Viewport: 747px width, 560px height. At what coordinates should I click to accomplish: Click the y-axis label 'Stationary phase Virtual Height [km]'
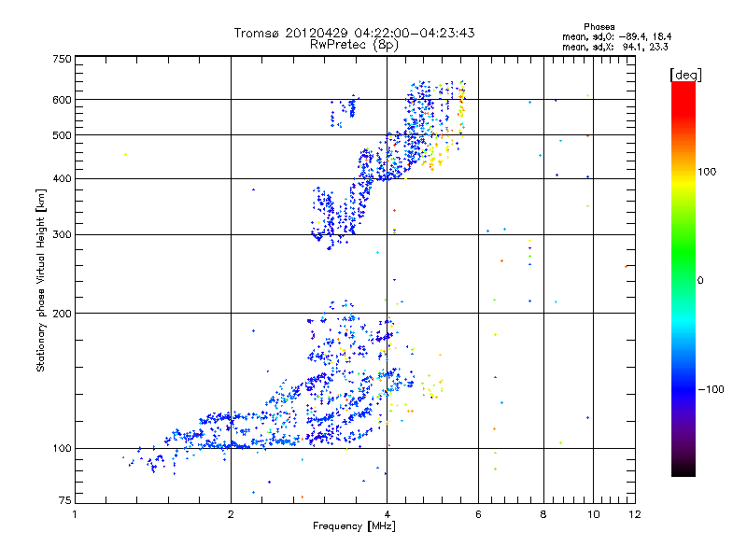click(x=41, y=280)
